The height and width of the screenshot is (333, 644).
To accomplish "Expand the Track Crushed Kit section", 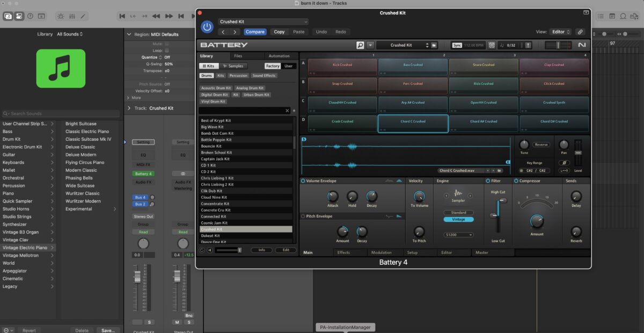I will pyautogui.click(x=129, y=108).
